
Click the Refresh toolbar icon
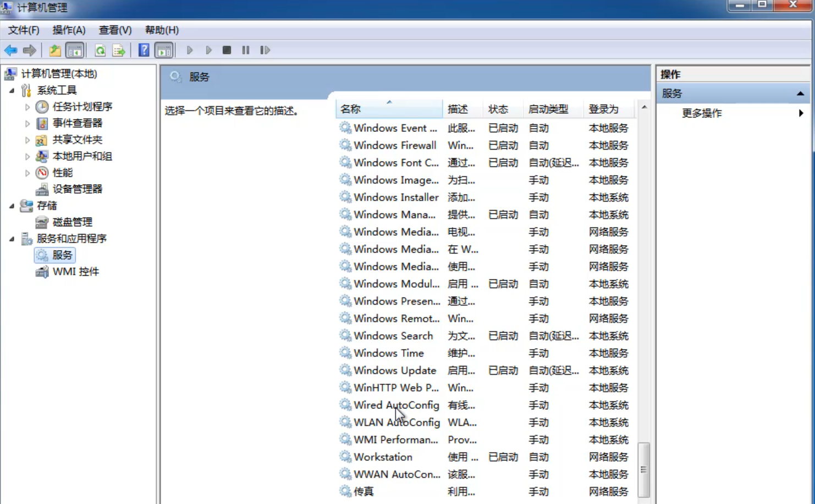click(100, 51)
